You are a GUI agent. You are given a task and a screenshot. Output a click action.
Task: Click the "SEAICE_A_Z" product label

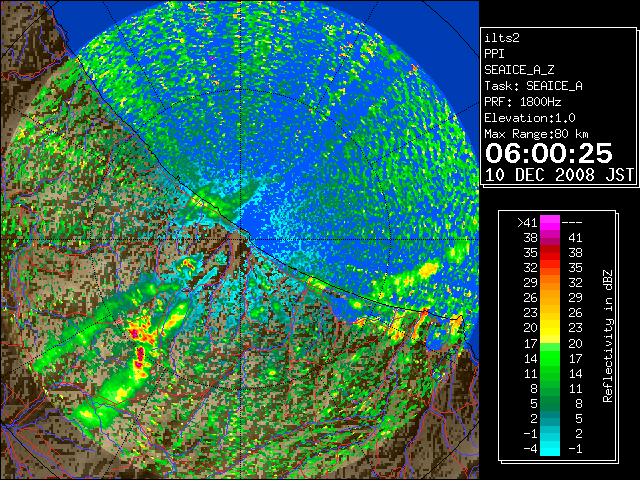point(519,70)
